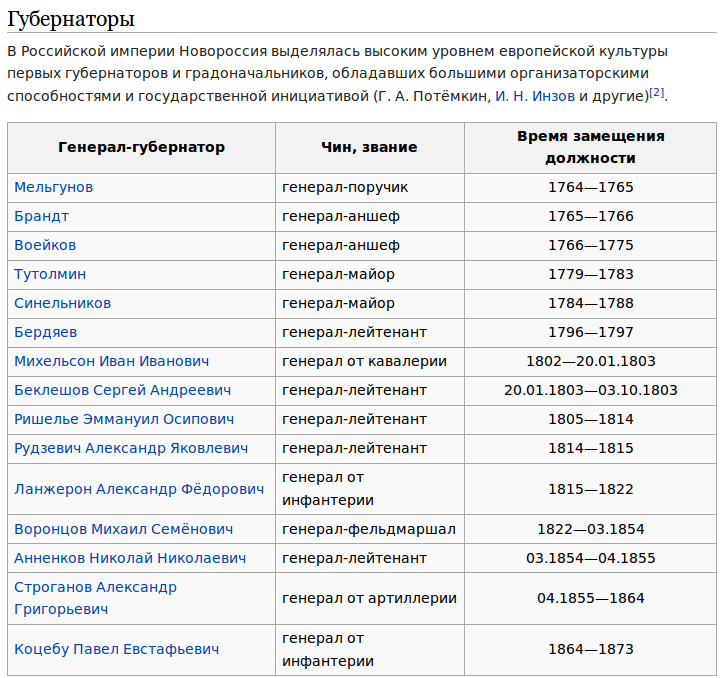
Task: Click rank генерал-аншеф in Воейков row
Action: (x=341, y=245)
